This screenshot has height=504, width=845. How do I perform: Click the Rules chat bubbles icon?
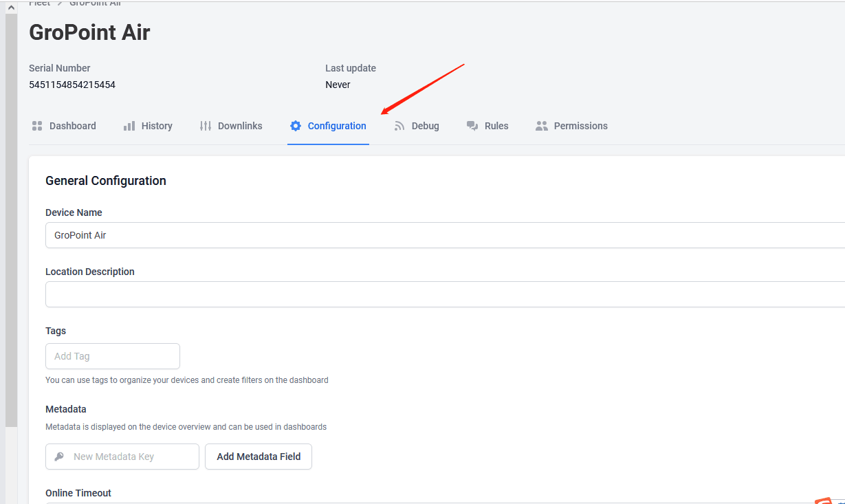(472, 126)
